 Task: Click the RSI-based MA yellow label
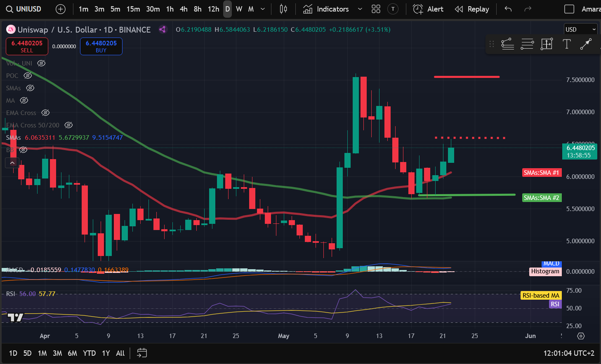tap(541, 296)
